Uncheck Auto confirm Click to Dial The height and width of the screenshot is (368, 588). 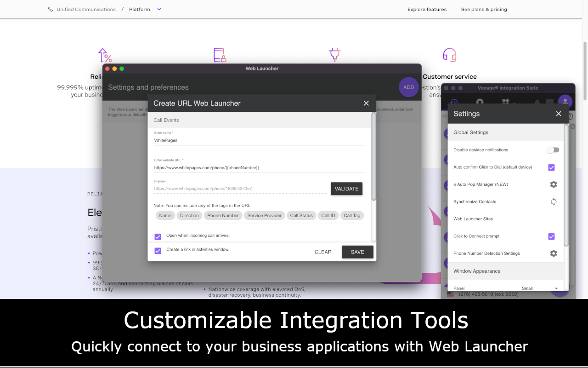click(x=551, y=167)
